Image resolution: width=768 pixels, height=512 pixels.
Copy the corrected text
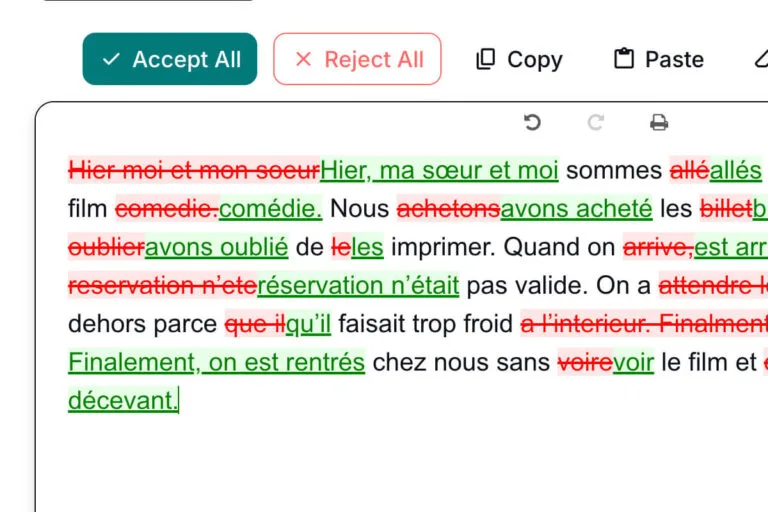(x=519, y=60)
